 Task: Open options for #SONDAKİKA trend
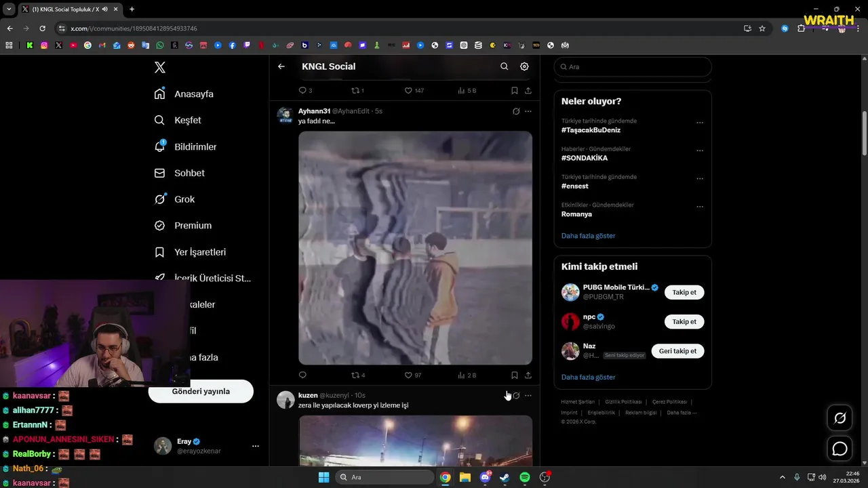click(x=700, y=150)
